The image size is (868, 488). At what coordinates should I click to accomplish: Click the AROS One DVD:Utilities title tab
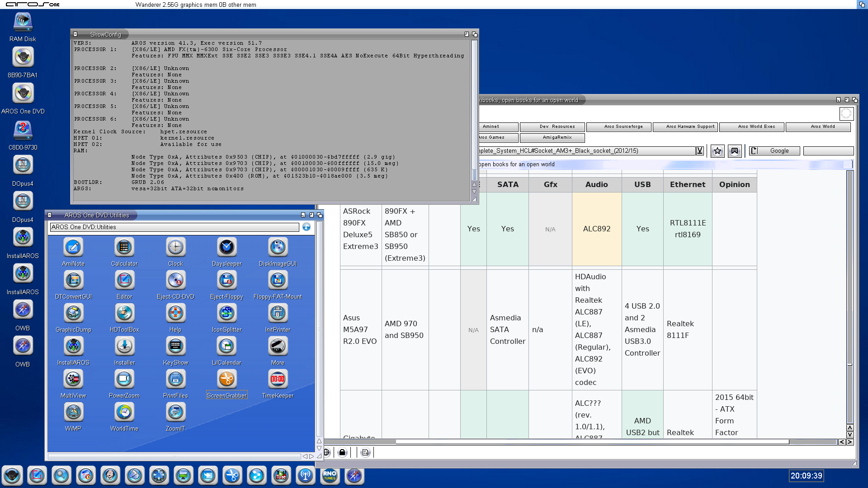point(97,215)
